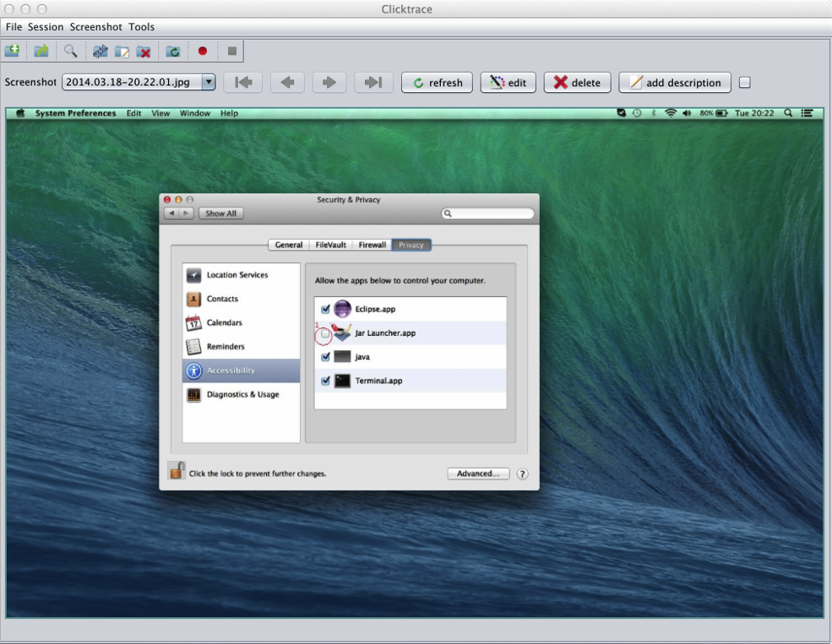Open the Screenshot menu
The height and width of the screenshot is (644, 832).
pos(95,26)
